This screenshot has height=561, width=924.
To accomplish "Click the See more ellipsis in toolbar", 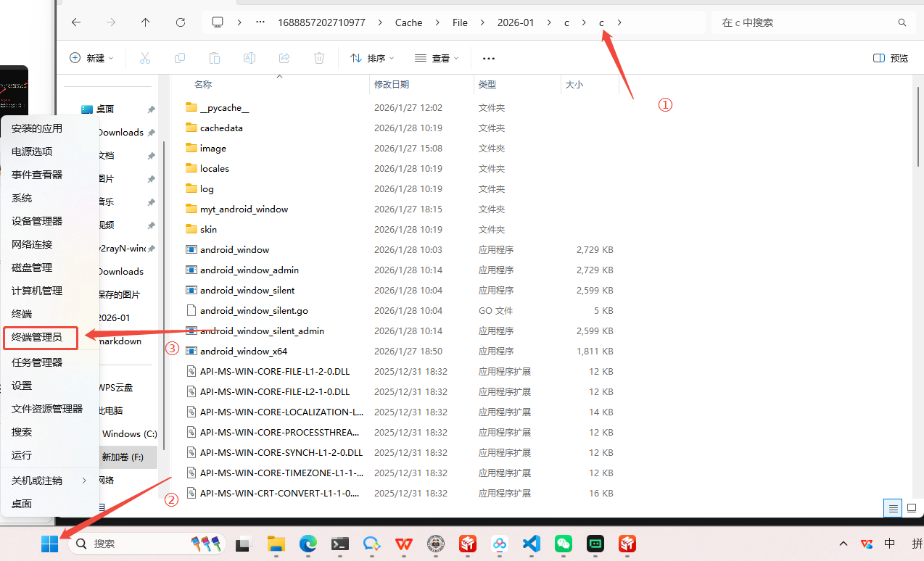I will click(489, 58).
